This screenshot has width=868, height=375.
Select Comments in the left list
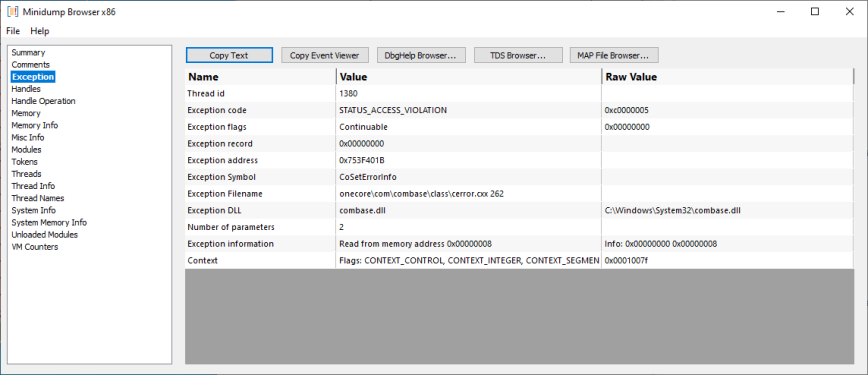coord(31,65)
